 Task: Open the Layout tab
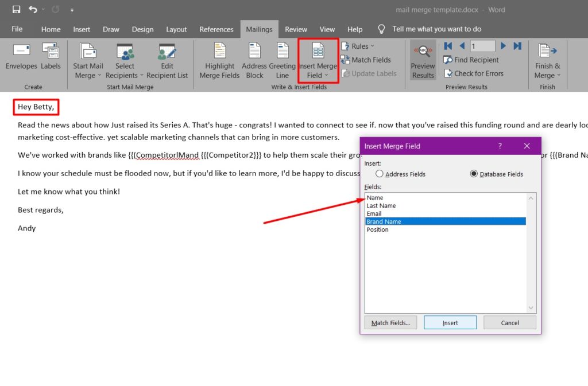pos(176,29)
